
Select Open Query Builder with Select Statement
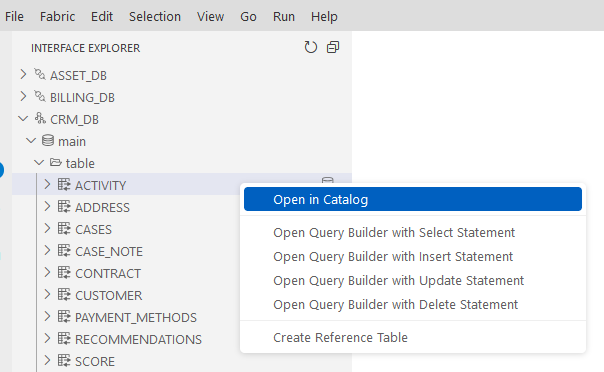[394, 233]
